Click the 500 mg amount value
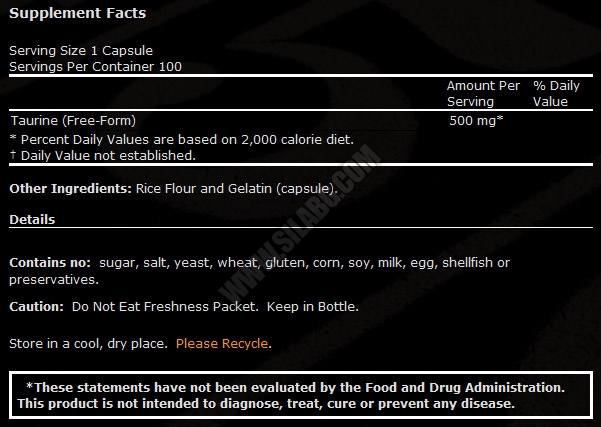The height and width of the screenshot is (427, 601). 476,121
